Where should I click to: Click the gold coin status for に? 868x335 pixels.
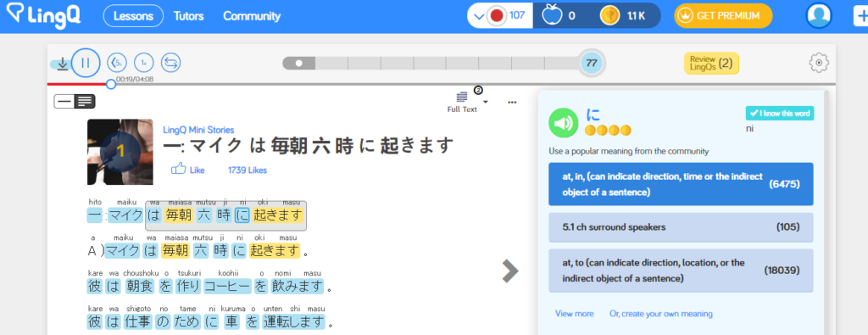608,131
